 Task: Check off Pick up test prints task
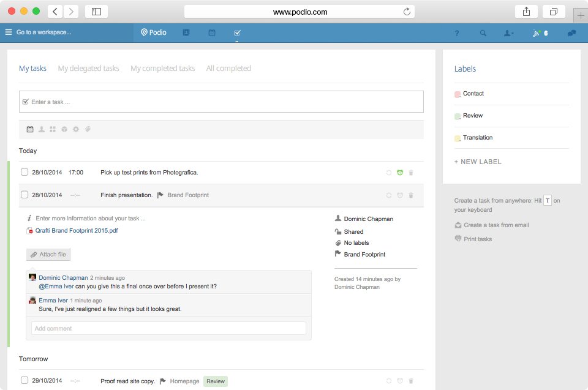24,172
